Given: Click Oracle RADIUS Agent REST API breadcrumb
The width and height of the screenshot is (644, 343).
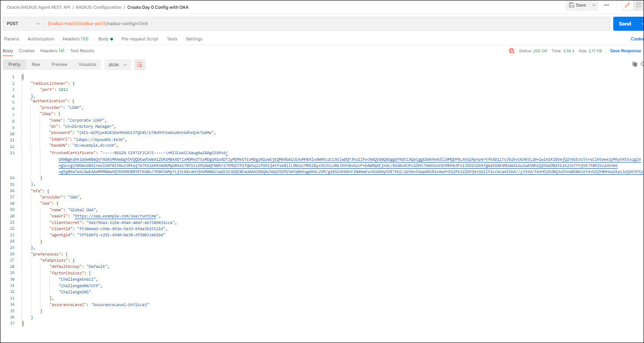Looking at the screenshot, I should pos(38,7).
